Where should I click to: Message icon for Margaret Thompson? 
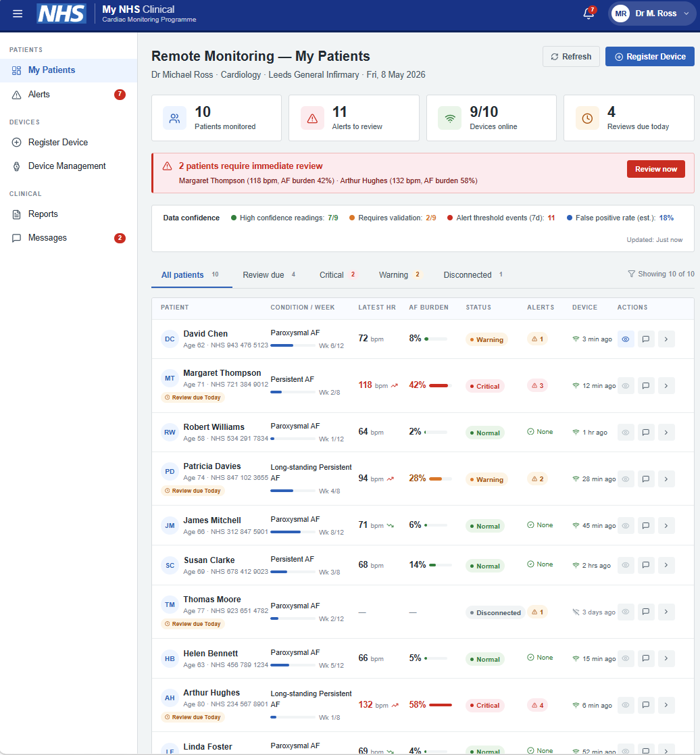coord(646,386)
